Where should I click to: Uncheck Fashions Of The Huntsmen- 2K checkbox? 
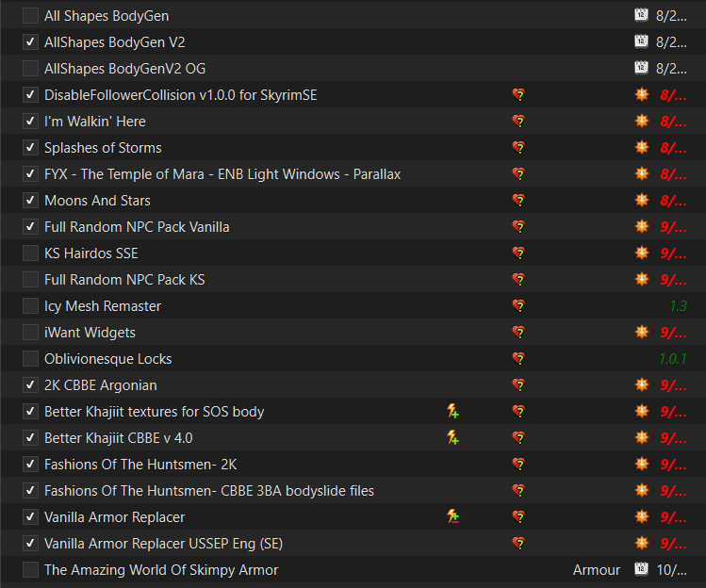30,465
